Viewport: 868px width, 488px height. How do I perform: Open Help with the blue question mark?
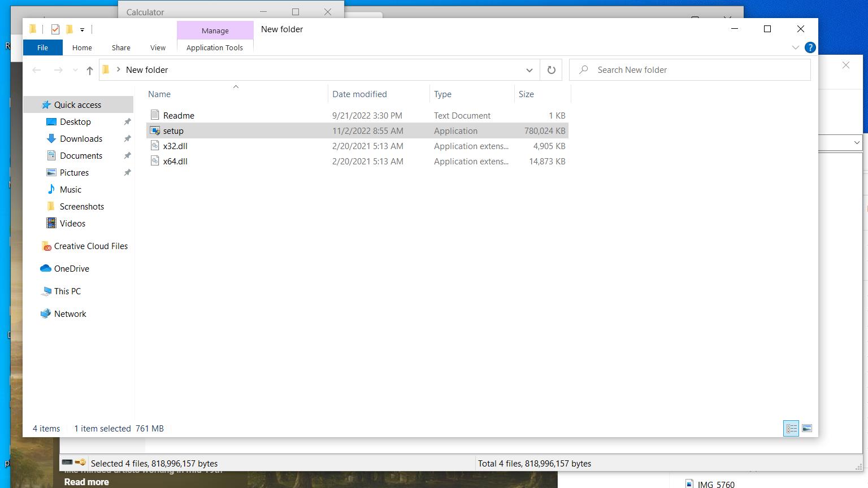[810, 47]
